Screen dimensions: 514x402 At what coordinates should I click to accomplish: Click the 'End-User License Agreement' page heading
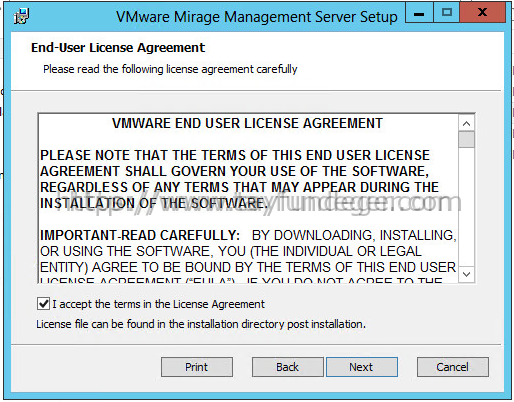pos(118,48)
